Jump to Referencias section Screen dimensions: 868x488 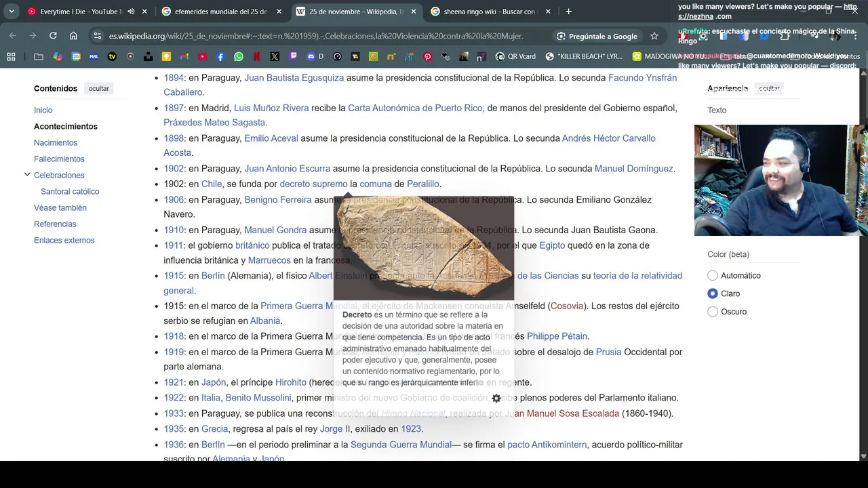click(x=55, y=224)
